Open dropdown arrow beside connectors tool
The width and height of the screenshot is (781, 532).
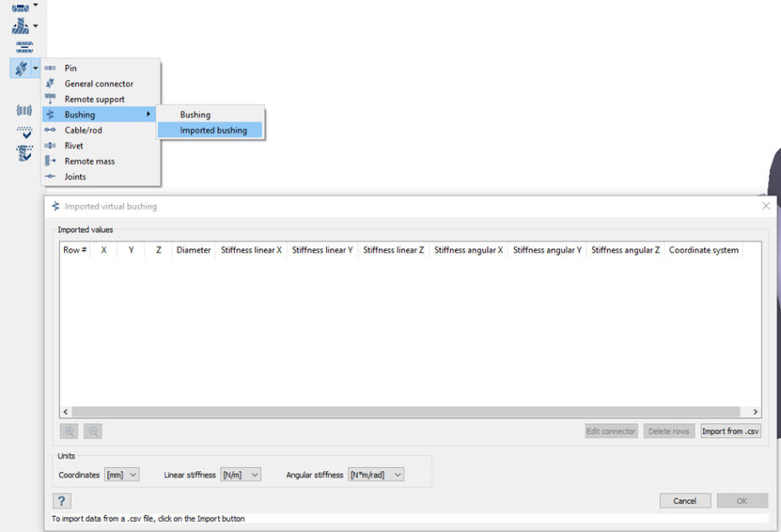coord(35,68)
